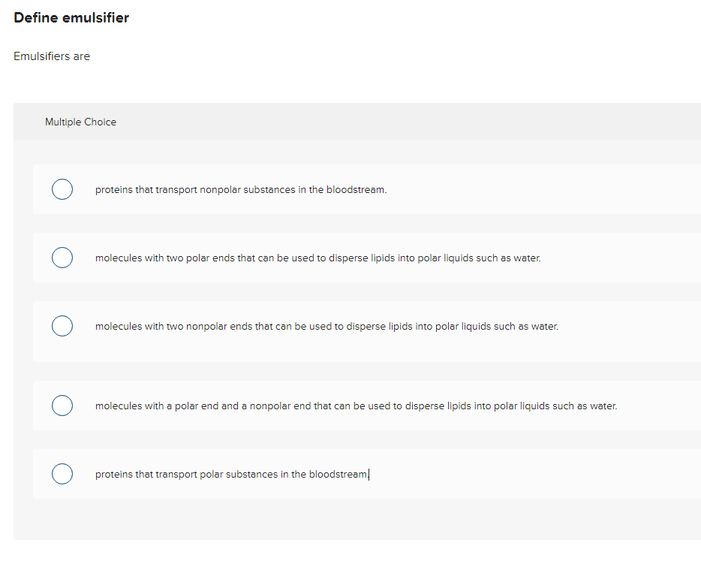Click the answer text about transporting nonpolar substances
Screen dimensions: 701x588
pos(242,189)
